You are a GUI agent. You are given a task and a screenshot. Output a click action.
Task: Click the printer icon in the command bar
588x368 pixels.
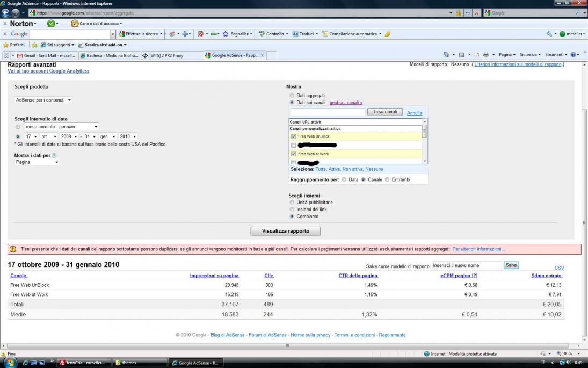pos(485,55)
